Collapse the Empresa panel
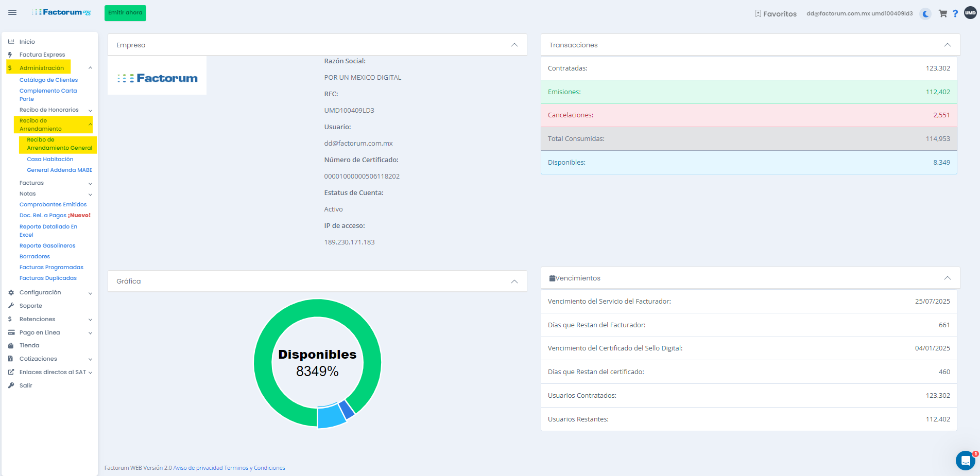The image size is (980, 476). tap(514, 45)
